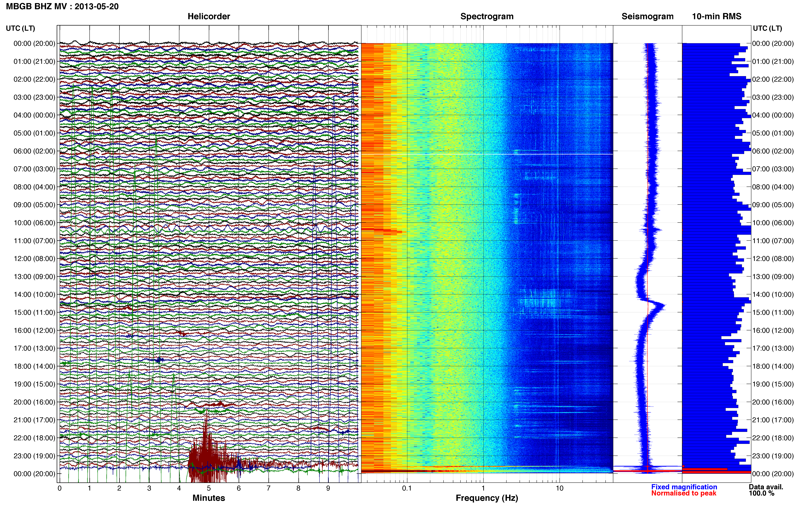Click the Spectrogram panel heading
Screen dimensions: 812x508
pos(487,16)
